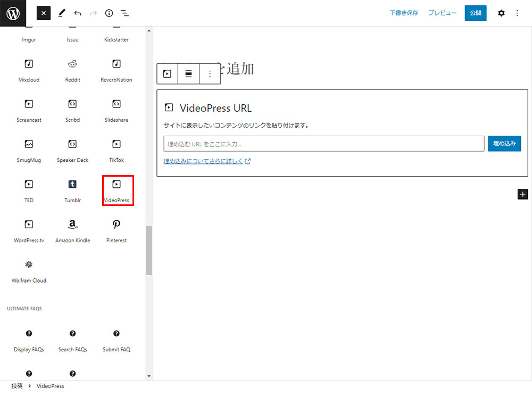Insert the Amazon Kindle embed block
Screen dimensions: 532x405
coord(72,231)
